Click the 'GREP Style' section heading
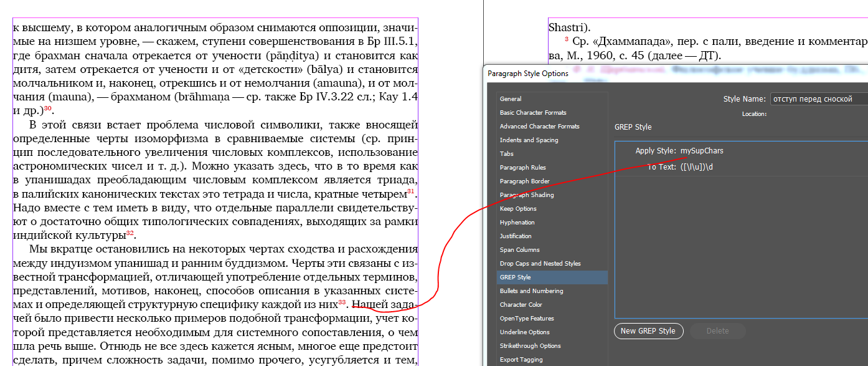Viewport: 868px width, 366px height. pos(633,127)
